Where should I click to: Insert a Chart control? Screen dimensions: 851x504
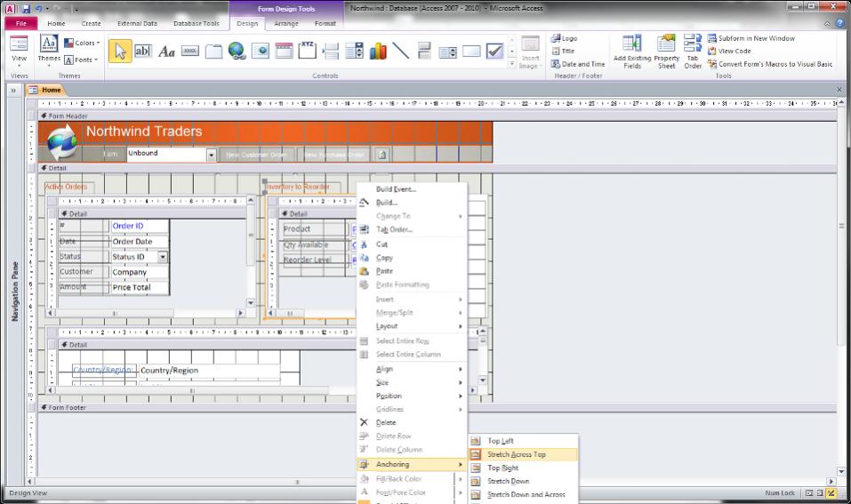click(377, 52)
